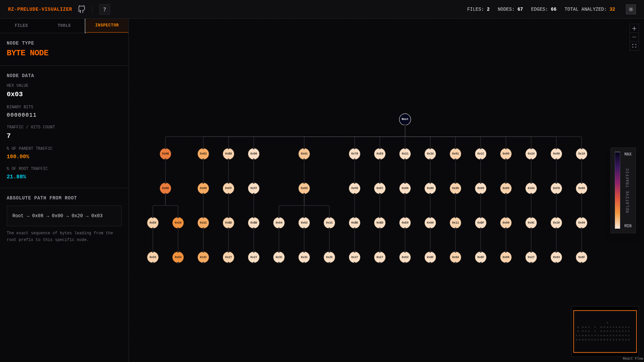This screenshot has height=362, width=644.
Task: Open the GitHub repository icon
Action: (82, 9)
